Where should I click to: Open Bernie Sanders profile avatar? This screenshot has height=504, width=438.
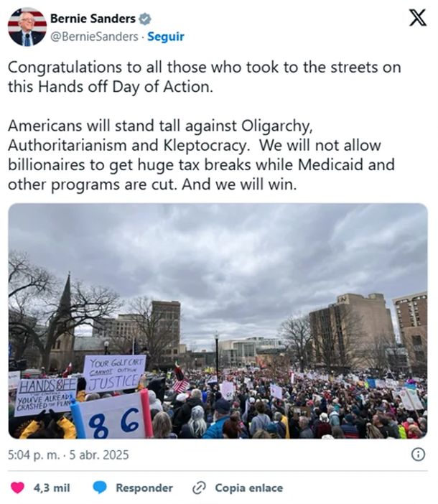pyautogui.click(x=27, y=27)
